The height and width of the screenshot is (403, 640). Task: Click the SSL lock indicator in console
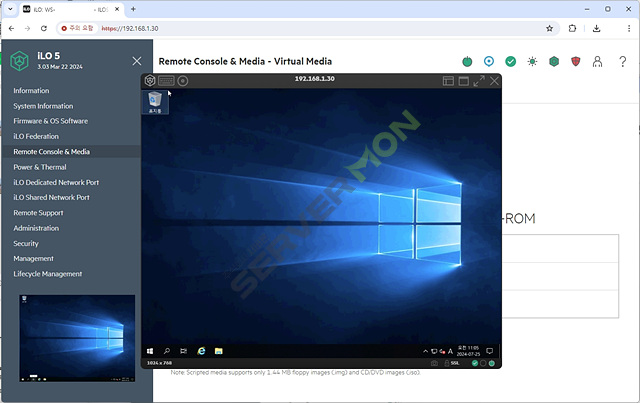coord(451,363)
